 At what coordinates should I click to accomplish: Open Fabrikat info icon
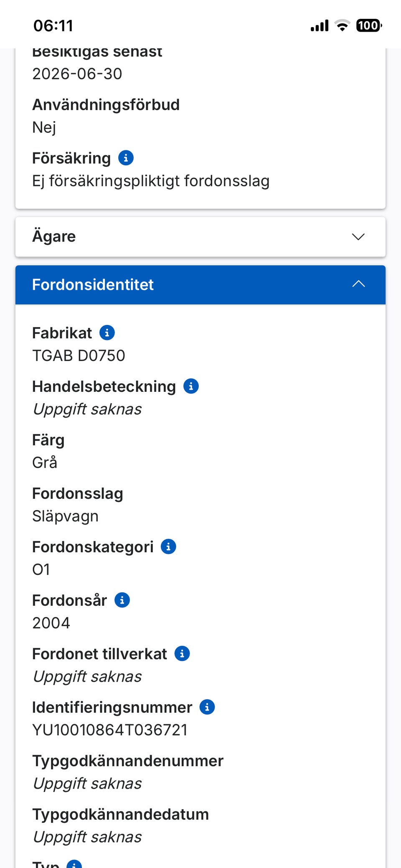coord(107,333)
